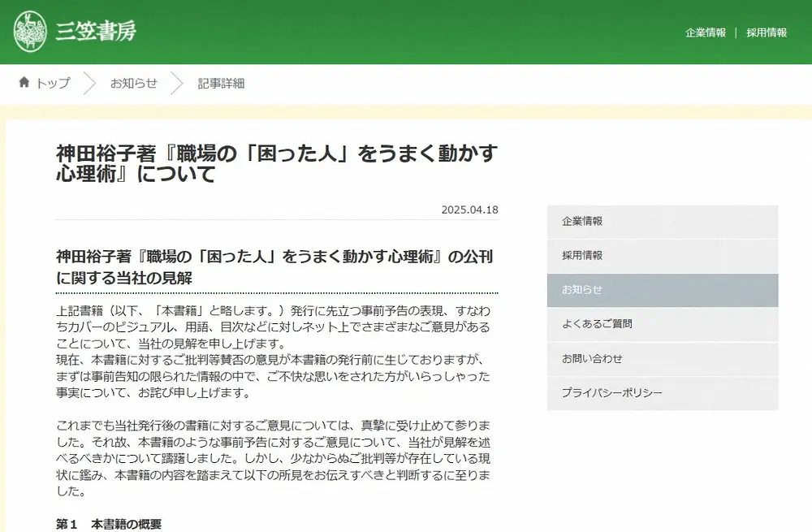
Task: Open 採用情報 in the right sidebar menu
Action: 663,255
